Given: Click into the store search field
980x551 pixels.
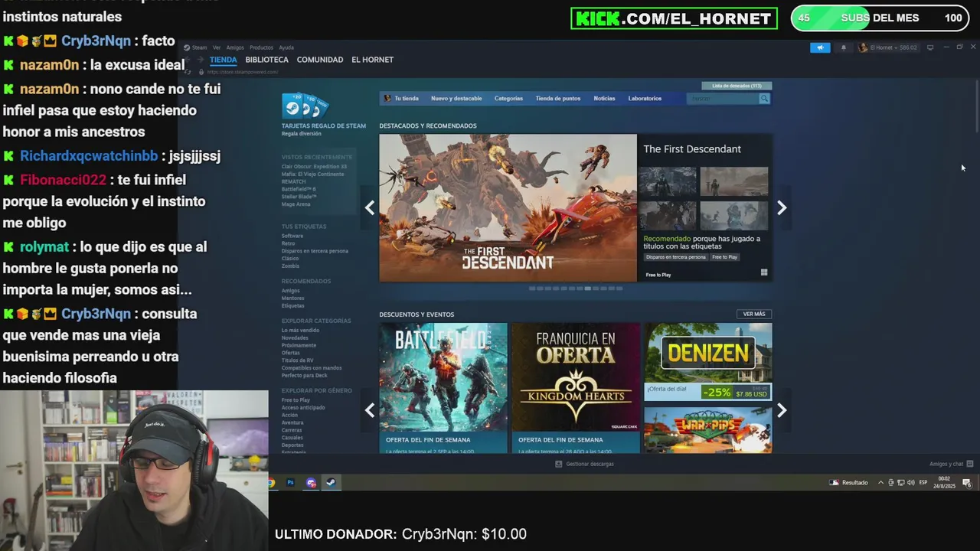Looking at the screenshot, I should tap(723, 99).
